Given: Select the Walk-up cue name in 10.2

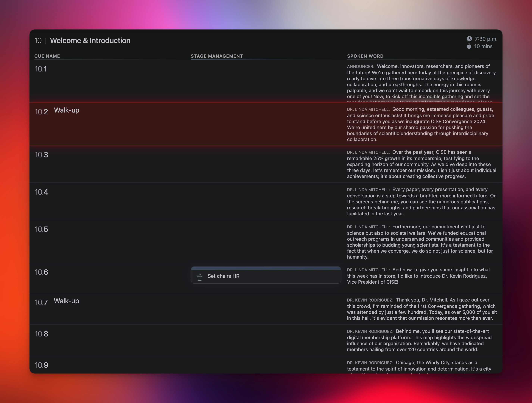Looking at the screenshot, I should 67,110.
